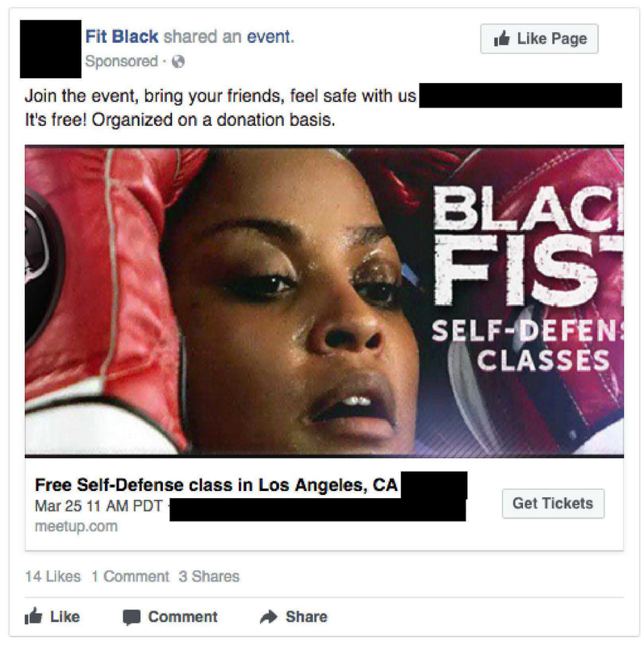View the 3 Shares link
The width and height of the screenshot is (644, 646).
point(209,576)
